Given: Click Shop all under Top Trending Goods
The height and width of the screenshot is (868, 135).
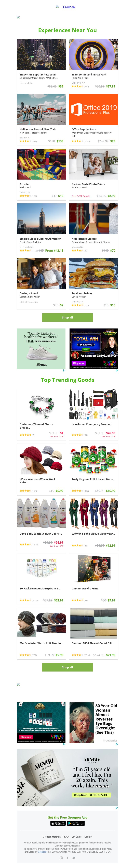Looking at the screenshot, I should [x=67, y=667].
